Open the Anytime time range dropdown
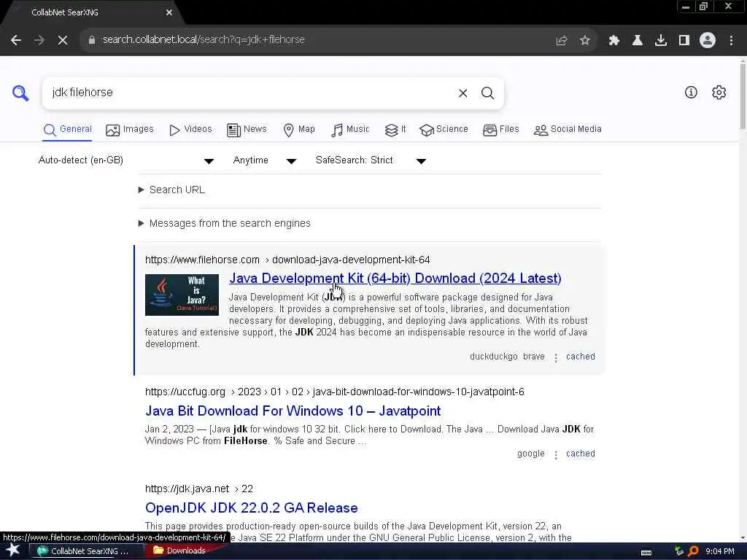This screenshot has width=747, height=560. [x=264, y=160]
